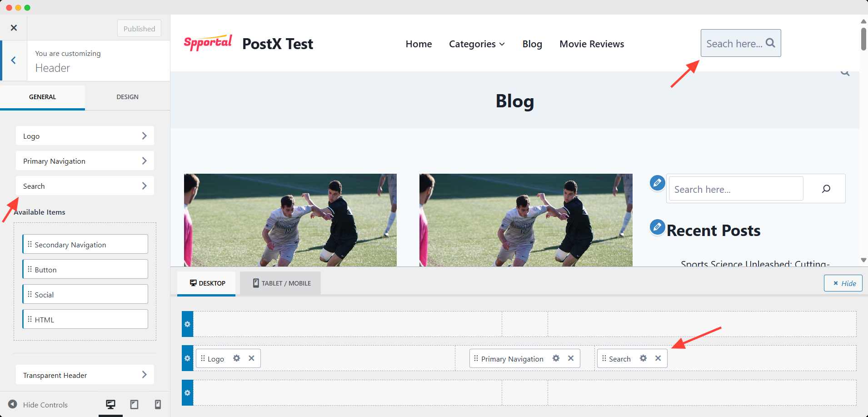Expand the Transparent Header section
The width and height of the screenshot is (868, 417).
tap(85, 375)
